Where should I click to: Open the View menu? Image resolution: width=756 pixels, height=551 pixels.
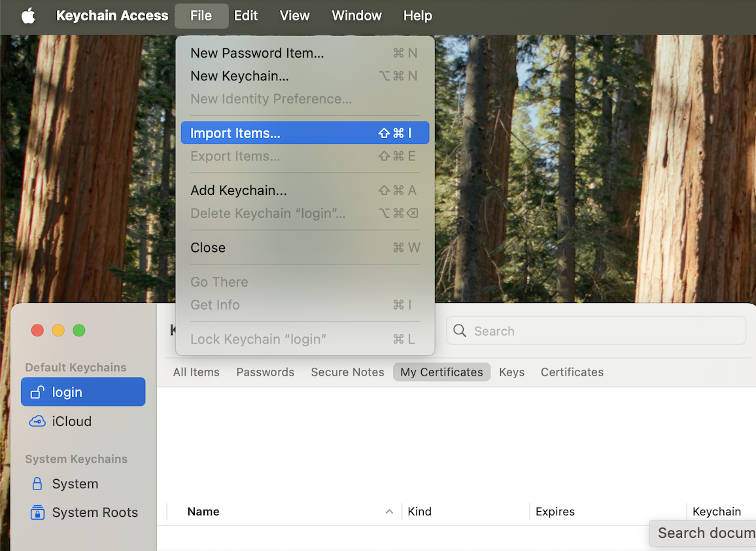[x=294, y=16]
